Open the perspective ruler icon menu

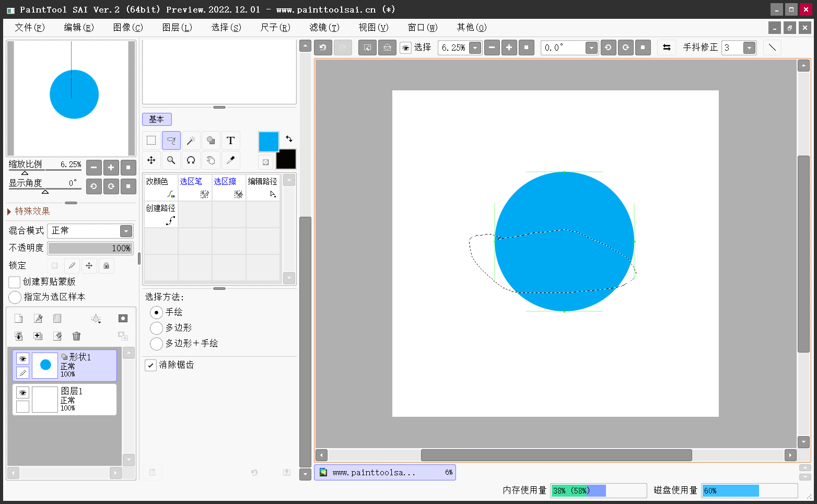click(96, 319)
